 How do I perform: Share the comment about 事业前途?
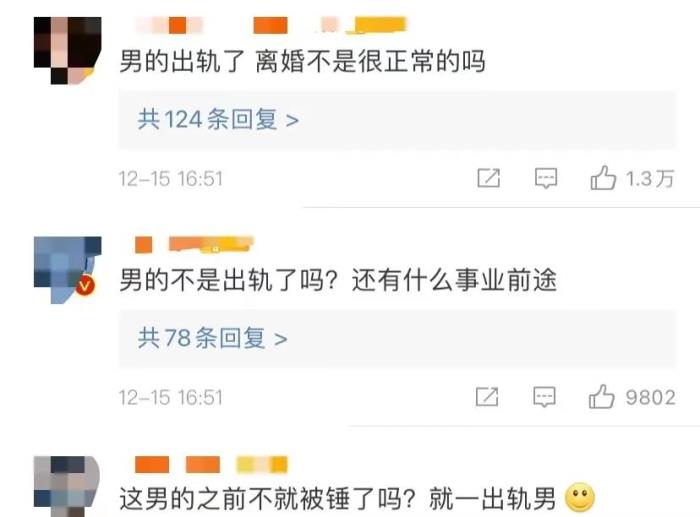[487, 396]
